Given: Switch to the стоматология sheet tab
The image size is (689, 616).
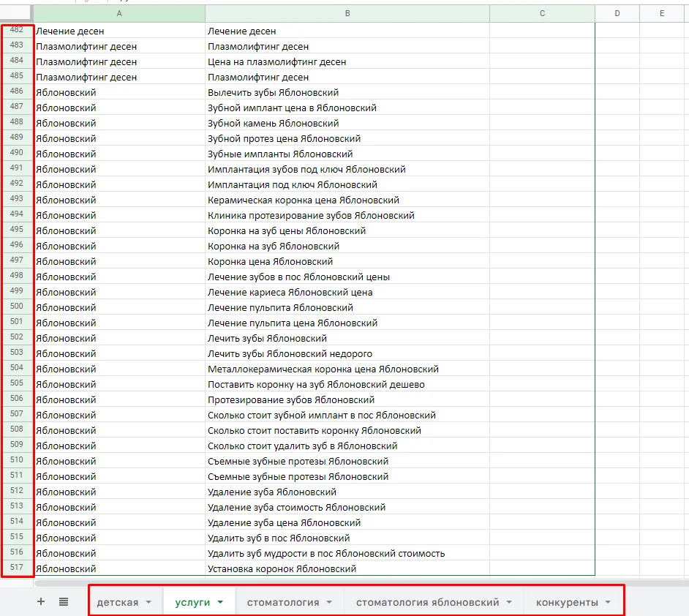Looking at the screenshot, I should pos(283,602).
